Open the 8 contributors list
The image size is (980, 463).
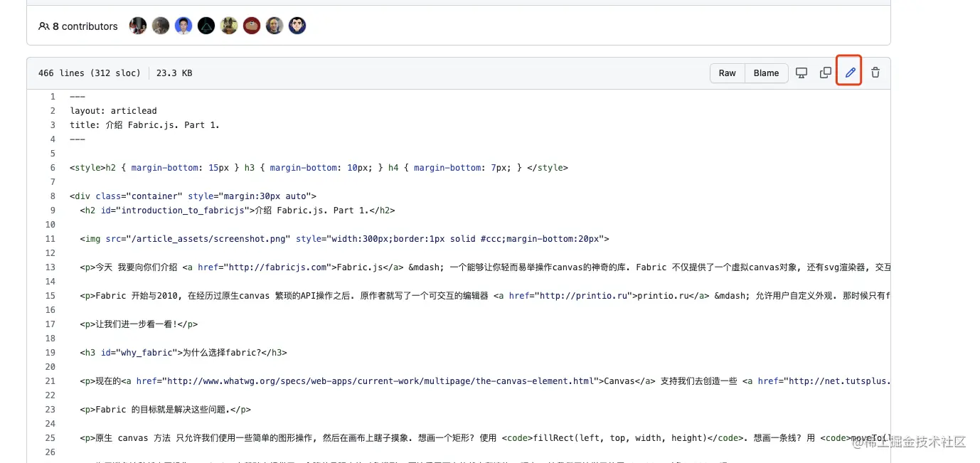tap(78, 26)
